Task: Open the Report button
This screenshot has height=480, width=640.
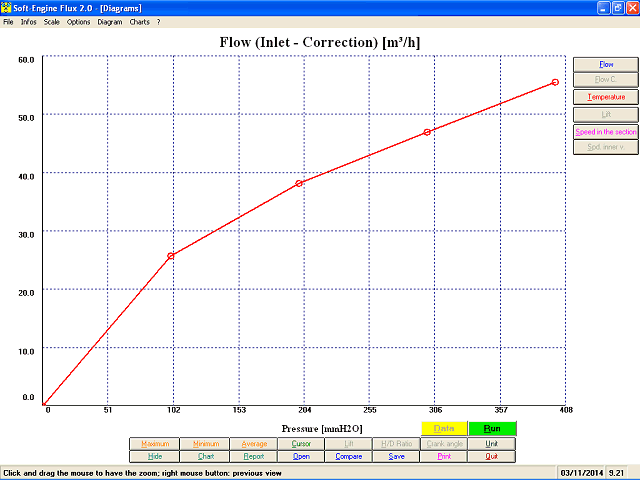Action: click(254, 456)
